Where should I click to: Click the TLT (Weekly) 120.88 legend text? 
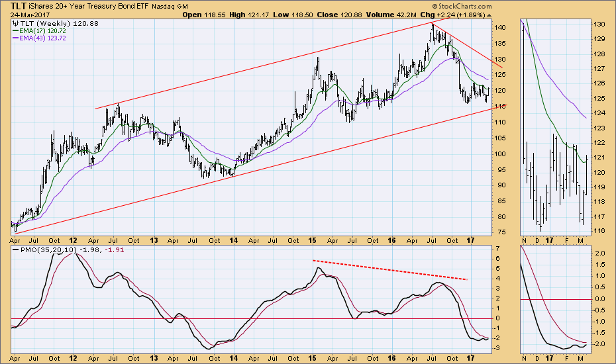60,24
